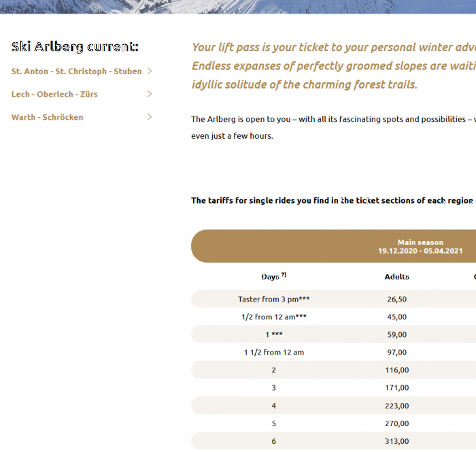
Task: Open St. Anton - St. Christoph - Stuben link
Action: pyautogui.click(x=76, y=71)
